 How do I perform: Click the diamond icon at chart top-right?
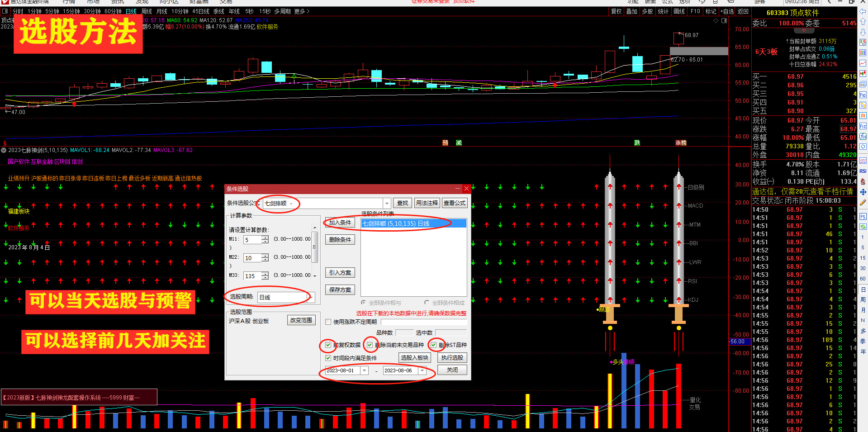(x=716, y=21)
